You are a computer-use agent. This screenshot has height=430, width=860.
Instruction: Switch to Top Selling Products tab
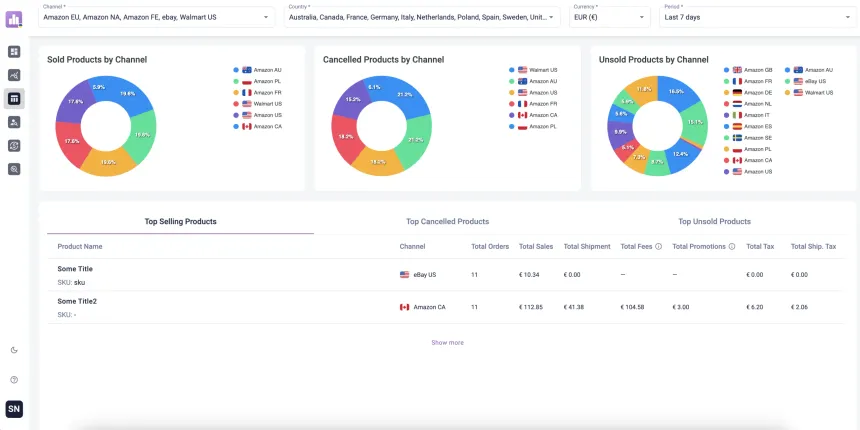[x=180, y=222]
